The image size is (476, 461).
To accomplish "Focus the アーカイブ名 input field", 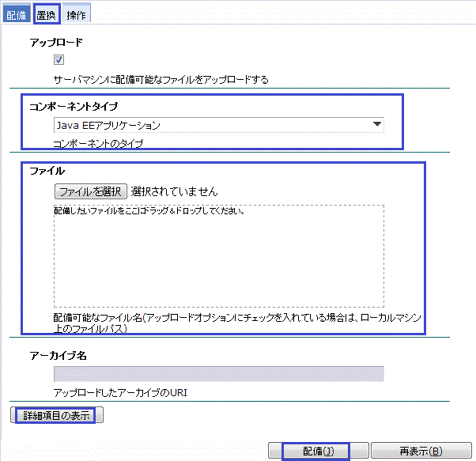I will click(x=218, y=373).
